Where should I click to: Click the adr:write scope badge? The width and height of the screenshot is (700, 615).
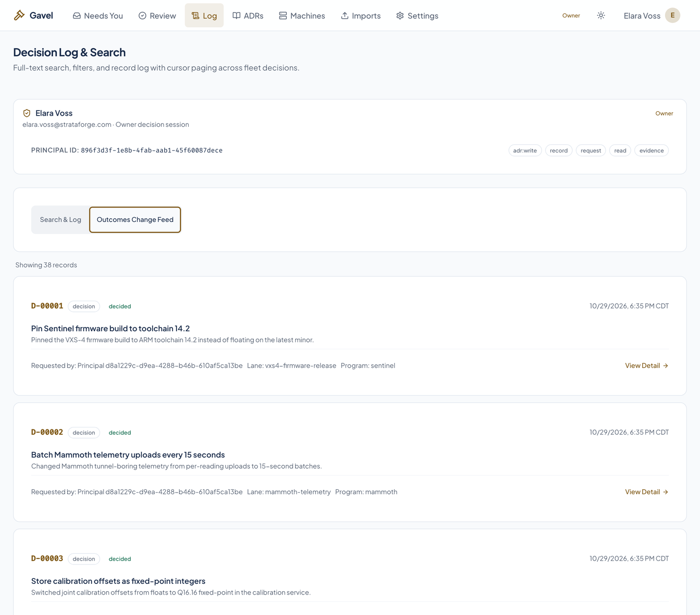click(x=525, y=151)
